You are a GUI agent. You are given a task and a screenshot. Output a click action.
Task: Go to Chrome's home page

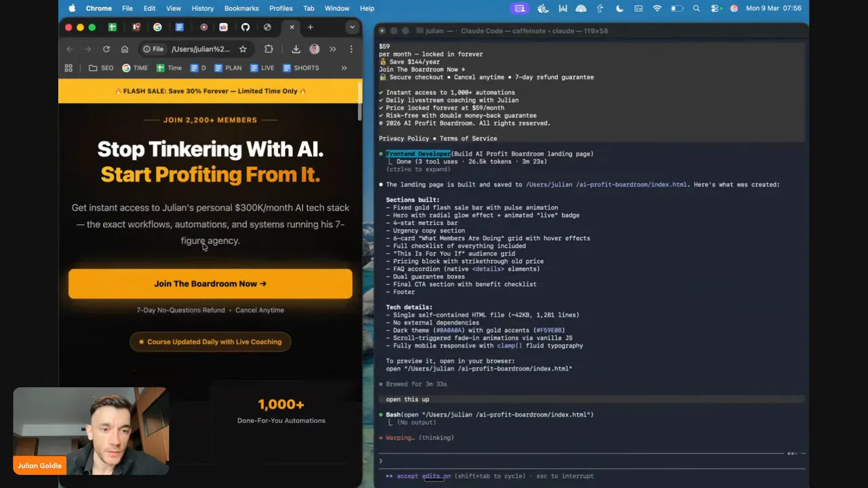point(125,49)
